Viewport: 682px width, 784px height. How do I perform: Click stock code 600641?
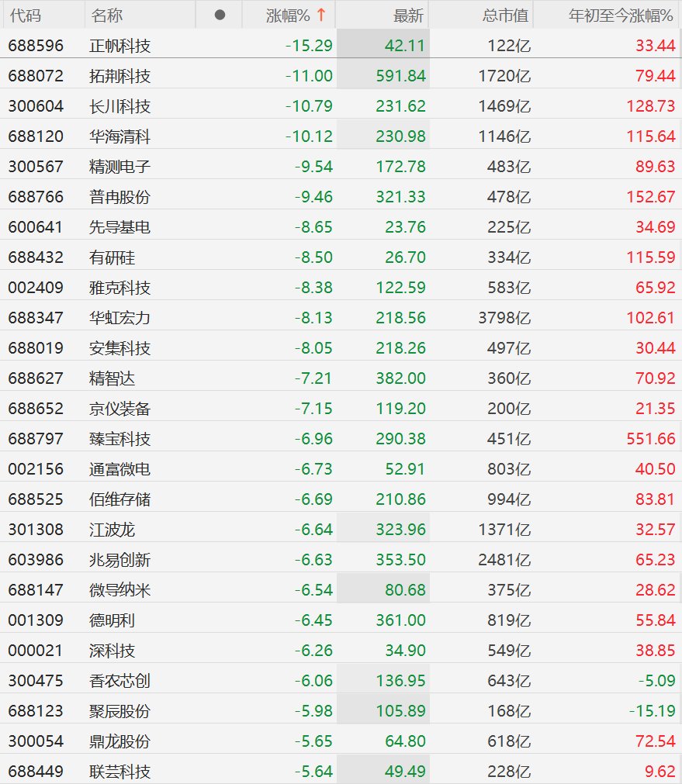click(x=36, y=227)
